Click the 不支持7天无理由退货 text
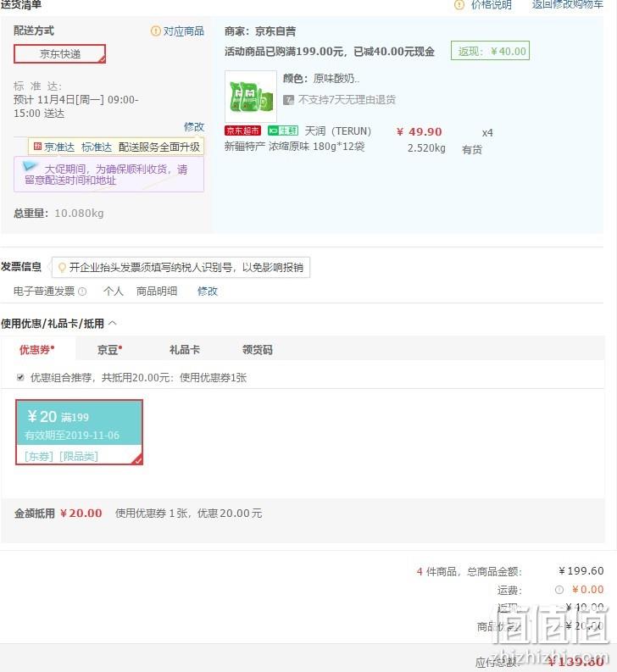 tap(347, 100)
